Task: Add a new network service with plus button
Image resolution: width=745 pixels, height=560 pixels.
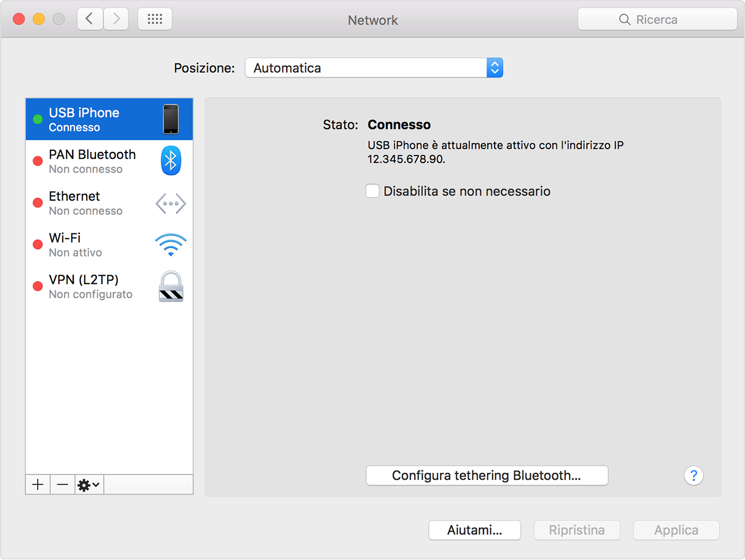Action: pyautogui.click(x=38, y=484)
